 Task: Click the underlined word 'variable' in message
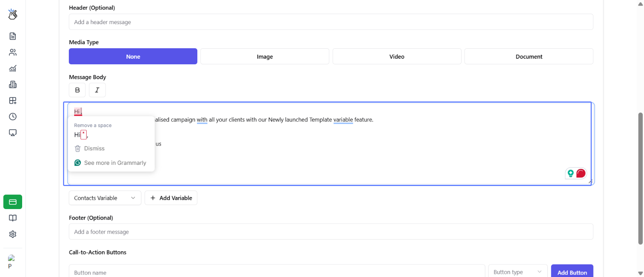click(343, 120)
